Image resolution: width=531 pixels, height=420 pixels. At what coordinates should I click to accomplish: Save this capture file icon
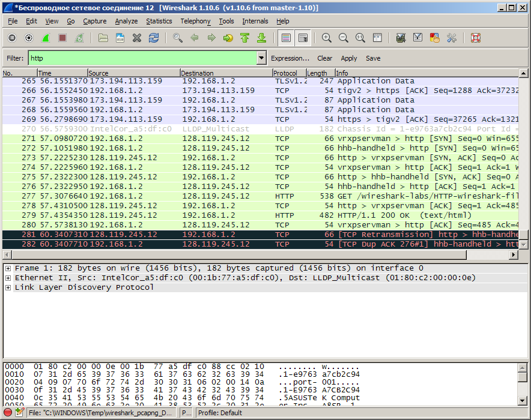point(120,38)
